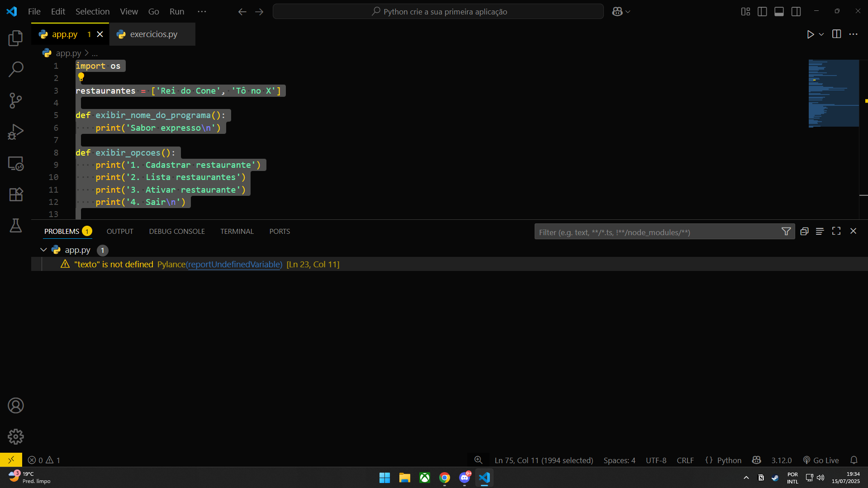Open run options dropdown beside play button

(x=821, y=34)
